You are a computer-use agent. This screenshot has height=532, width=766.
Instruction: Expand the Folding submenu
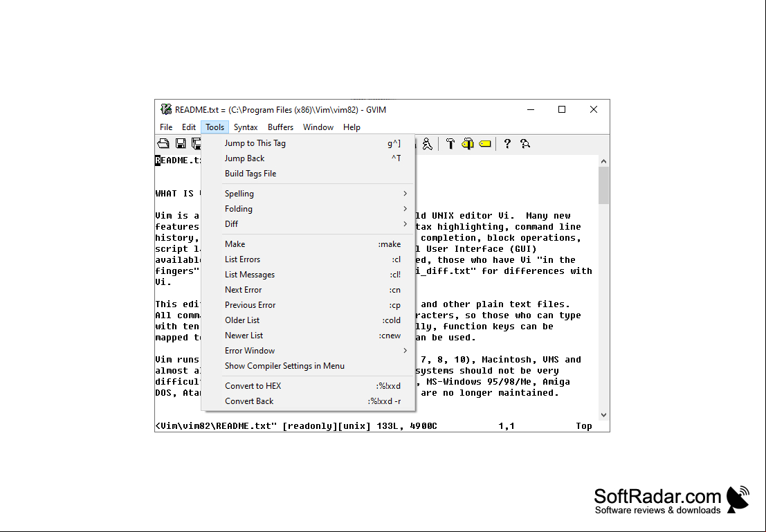click(308, 209)
